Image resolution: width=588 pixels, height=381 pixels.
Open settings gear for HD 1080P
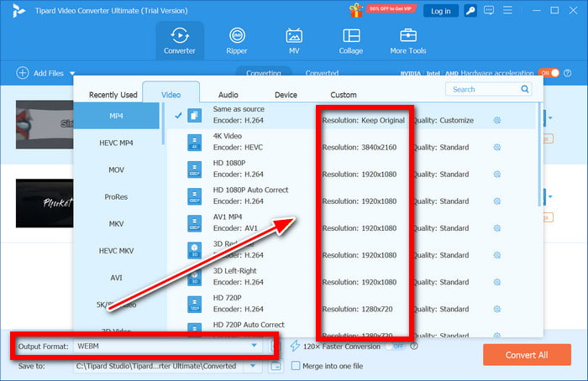point(497,175)
